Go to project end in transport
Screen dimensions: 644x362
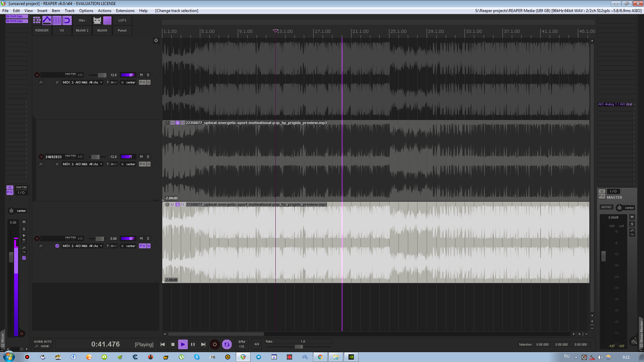[203, 344]
